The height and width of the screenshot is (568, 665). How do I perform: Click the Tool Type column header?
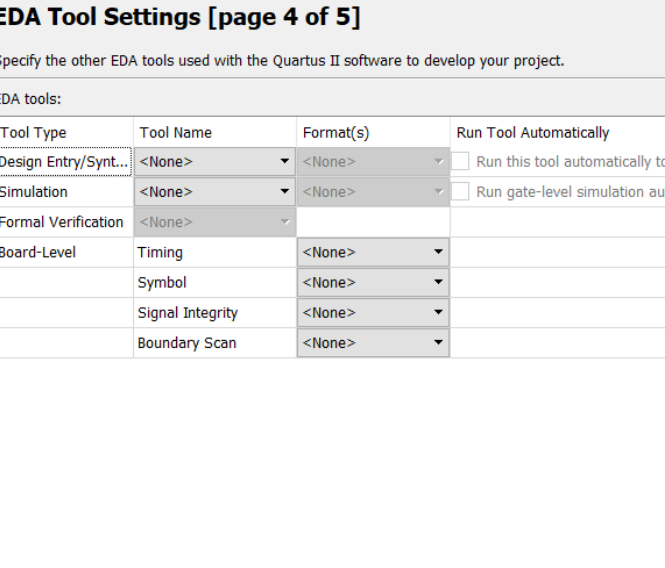[66, 133]
